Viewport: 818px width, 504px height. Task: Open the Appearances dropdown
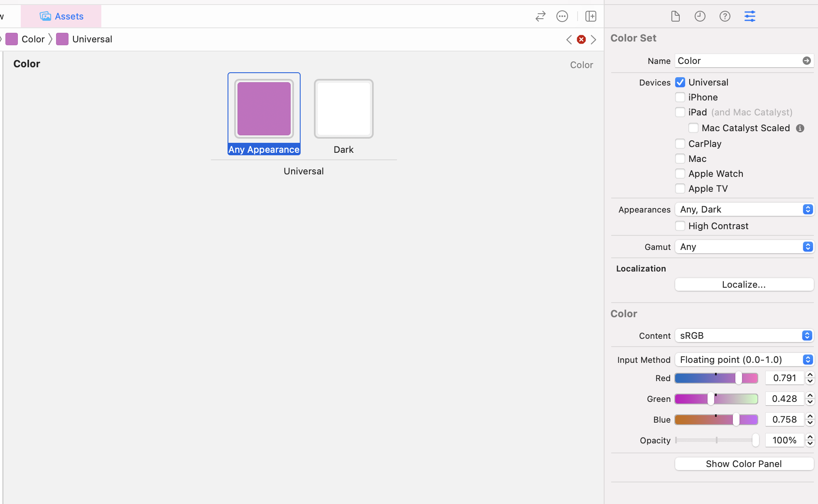point(744,209)
